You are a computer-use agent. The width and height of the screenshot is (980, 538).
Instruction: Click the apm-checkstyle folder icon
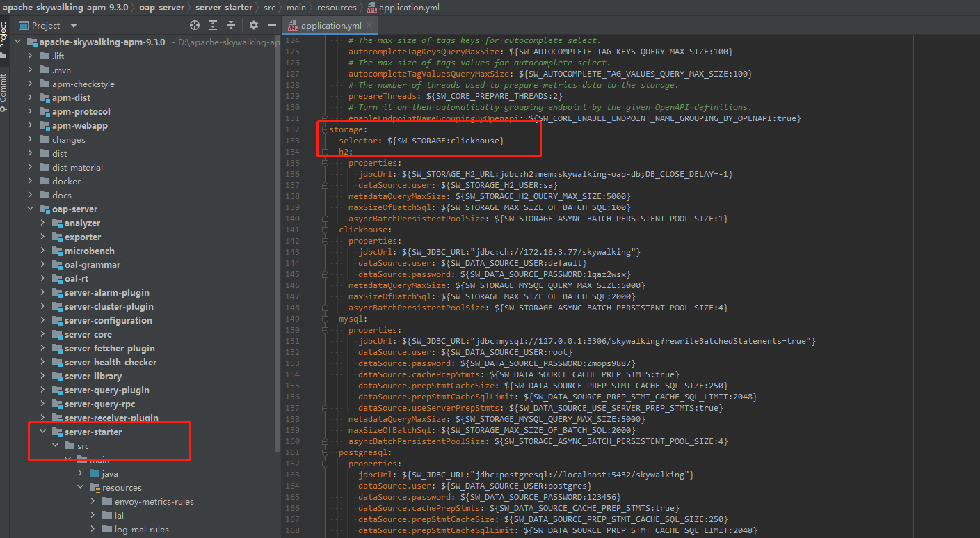pyautogui.click(x=45, y=84)
